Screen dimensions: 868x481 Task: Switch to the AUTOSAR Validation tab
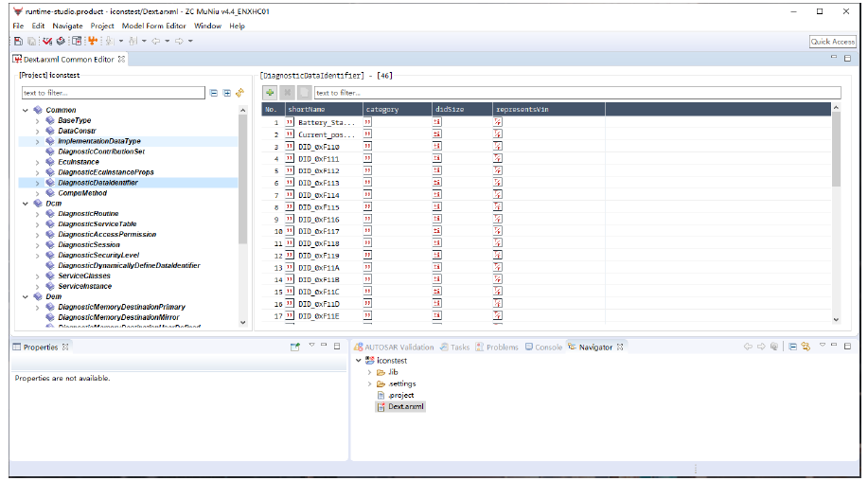[394, 347]
